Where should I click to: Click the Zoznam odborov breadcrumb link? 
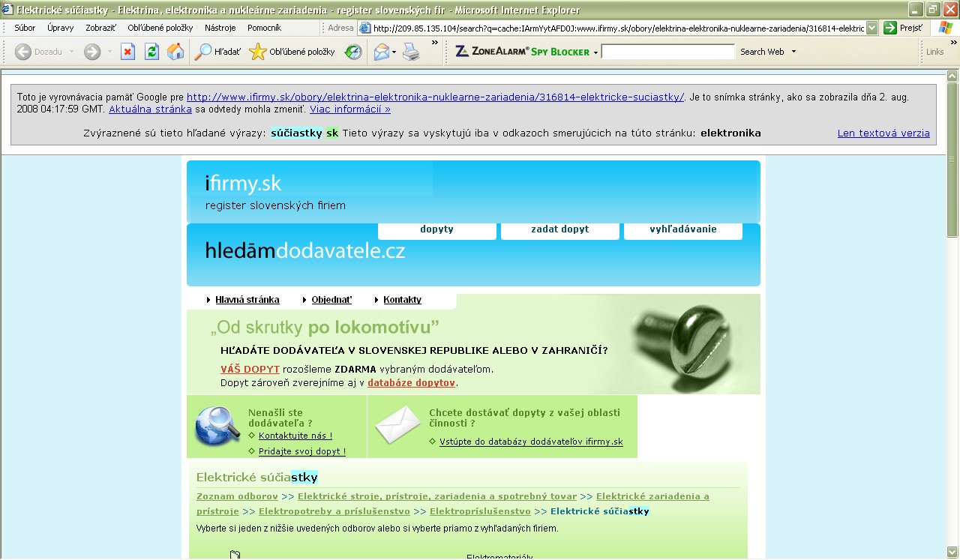[x=237, y=496]
